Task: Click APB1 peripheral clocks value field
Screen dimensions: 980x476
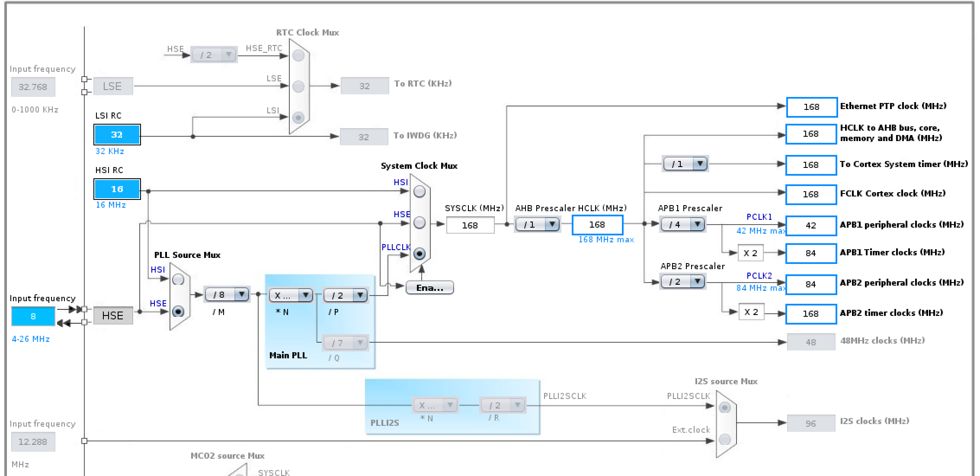Action: [x=811, y=225]
